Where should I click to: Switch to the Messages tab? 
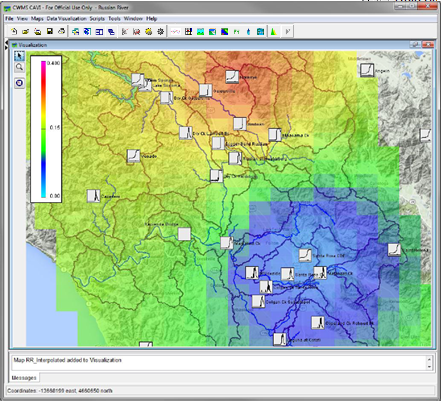[24, 378]
